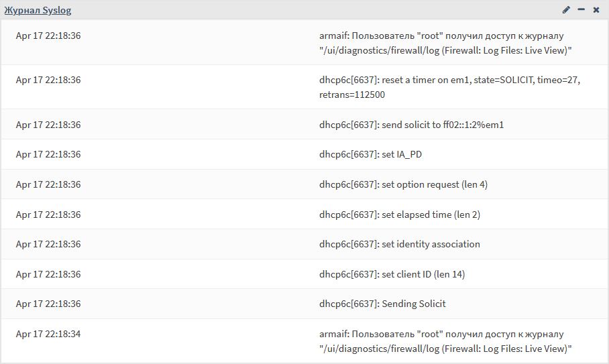This screenshot has height=364, width=609.
Task: Click the timestamp of the set IA_PD row
Action: [x=48, y=154]
